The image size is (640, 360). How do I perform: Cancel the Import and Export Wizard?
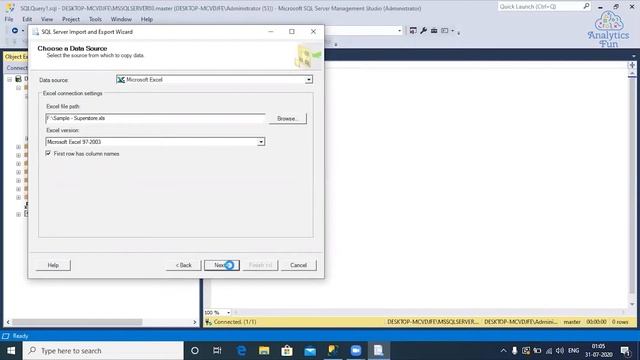(x=298, y=265)
